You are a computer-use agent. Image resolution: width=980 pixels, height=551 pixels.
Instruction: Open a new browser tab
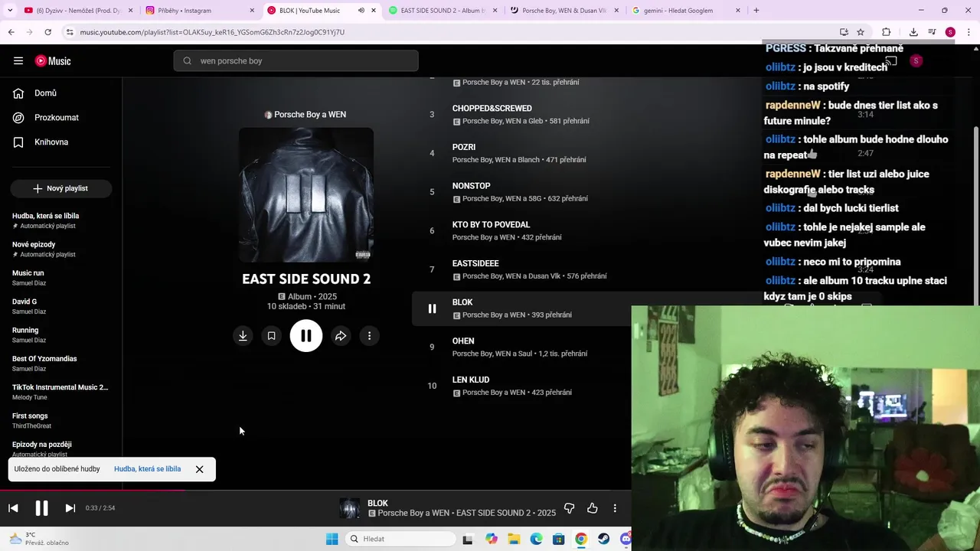(756, 11)
